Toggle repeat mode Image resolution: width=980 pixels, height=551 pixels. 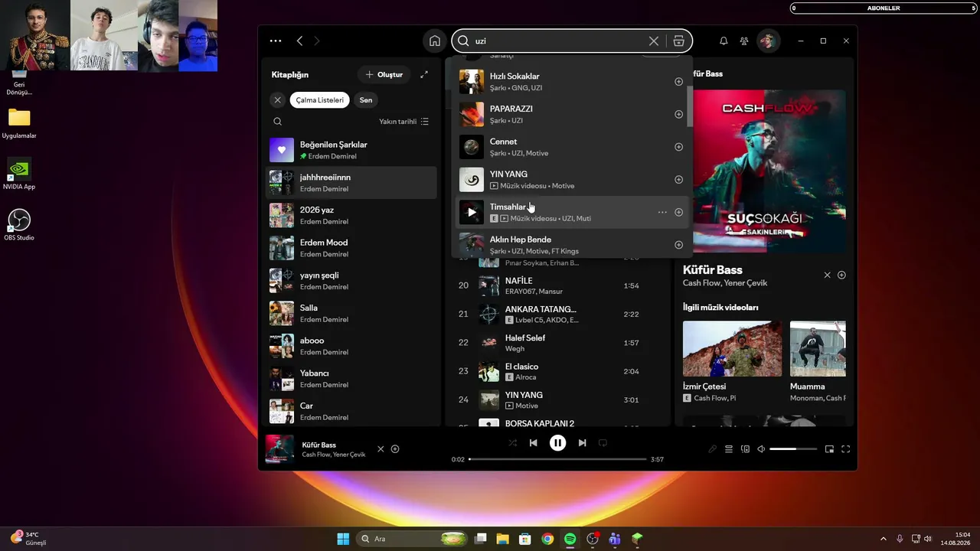click(x=603, y=442)
